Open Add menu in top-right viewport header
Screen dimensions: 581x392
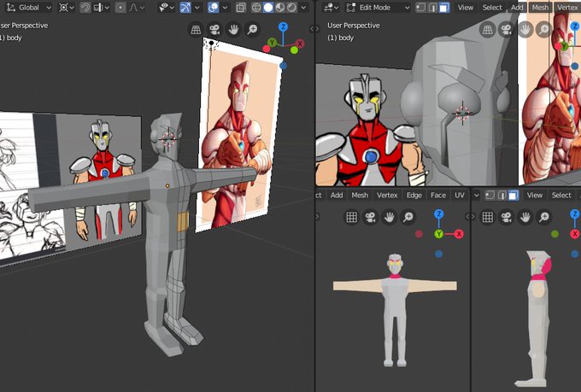point(517,8)
